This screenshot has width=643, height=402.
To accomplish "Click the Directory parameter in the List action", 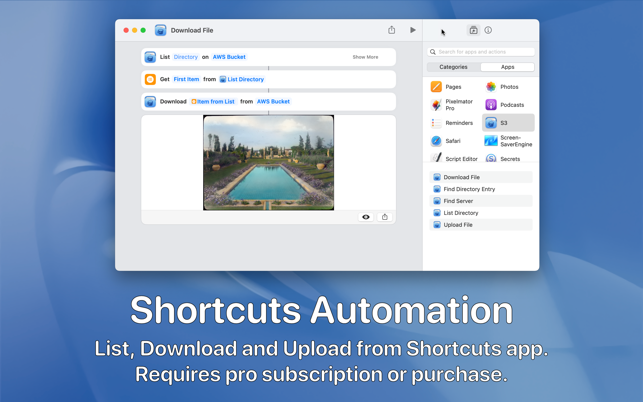I will click(x=185, y=57).
